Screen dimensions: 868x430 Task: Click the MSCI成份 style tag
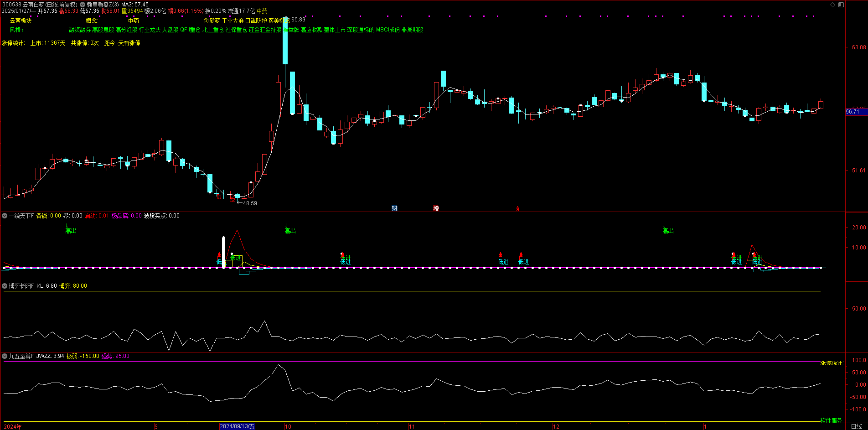click(x=388, y=30)
